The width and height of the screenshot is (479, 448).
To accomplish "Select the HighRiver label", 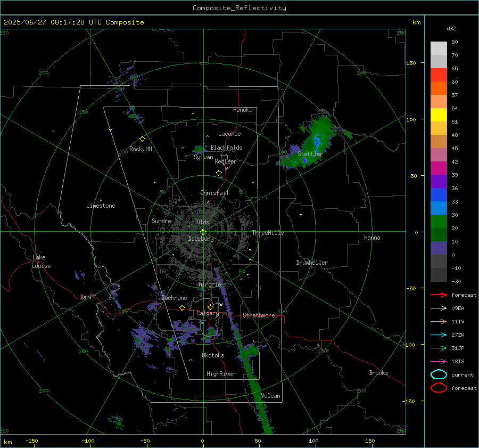I will (x=221, y=374).
